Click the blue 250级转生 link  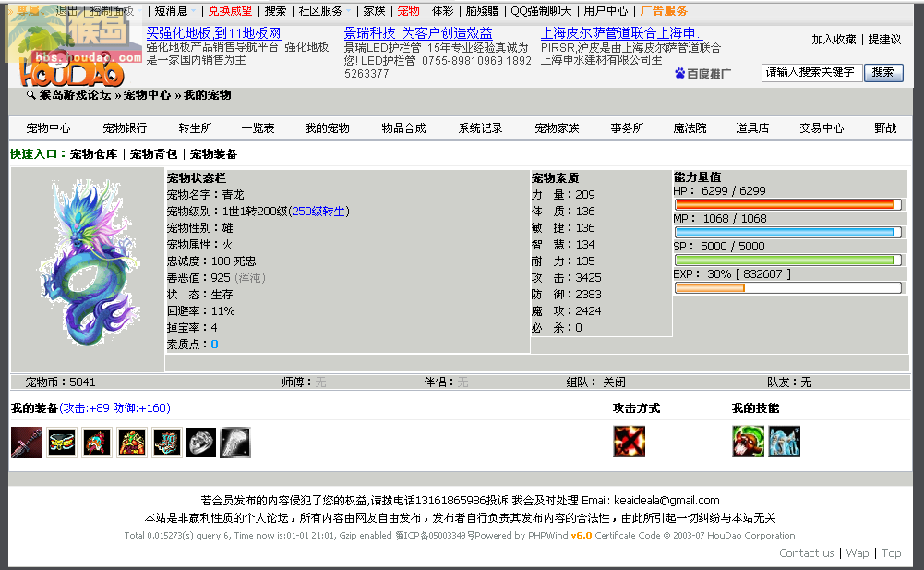(318, 212)
